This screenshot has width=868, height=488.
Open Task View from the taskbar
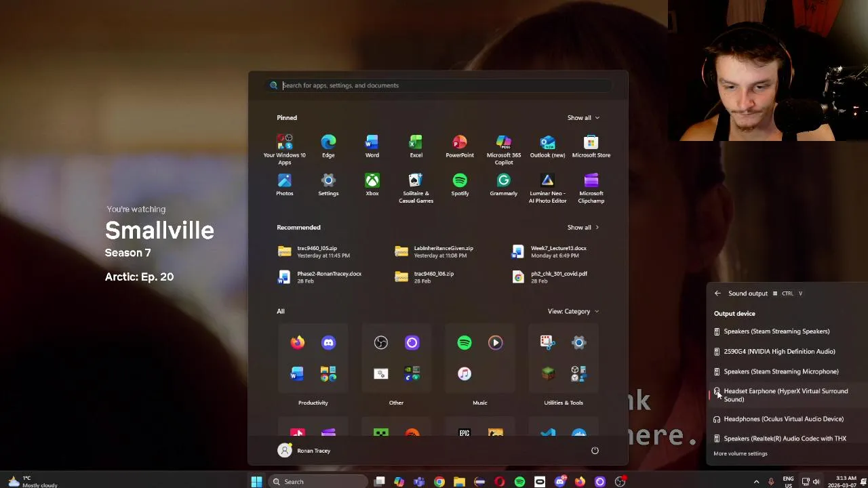(x=380, y=482)
